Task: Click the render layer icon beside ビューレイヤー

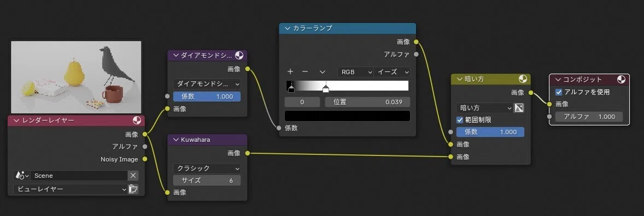Action: click(133, 189)
